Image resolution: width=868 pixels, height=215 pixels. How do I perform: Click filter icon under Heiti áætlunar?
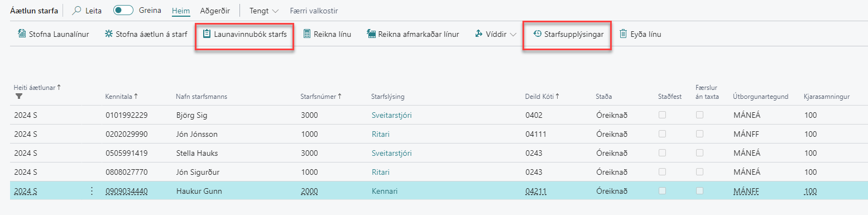point(18,97)
